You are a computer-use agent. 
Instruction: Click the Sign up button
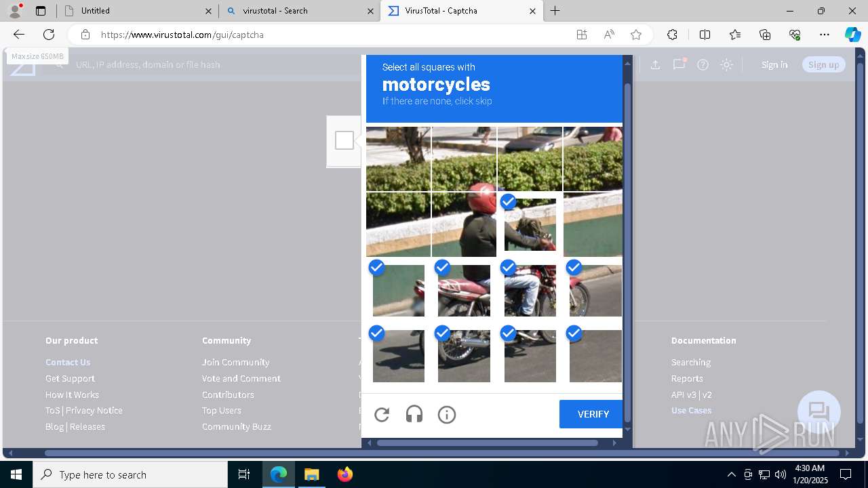(x=824, y=64)
